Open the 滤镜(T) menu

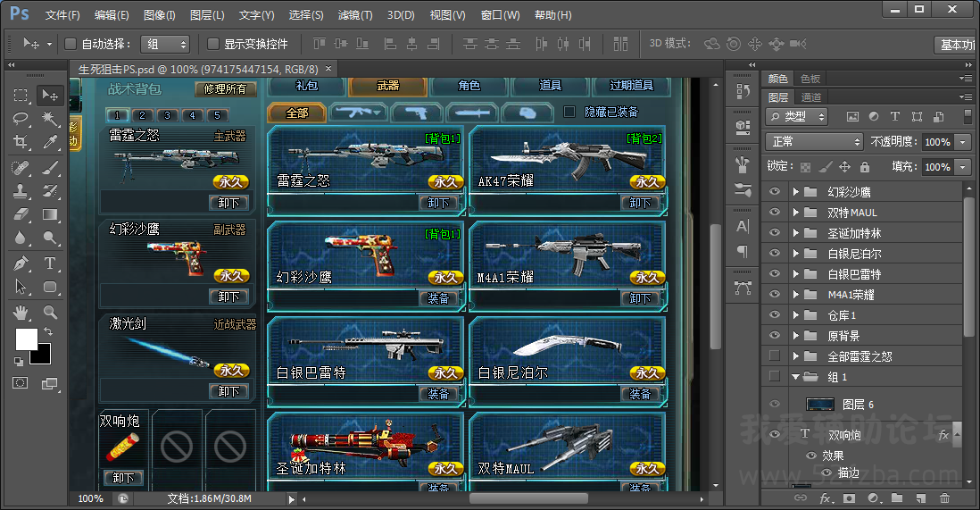pos(355,15)
